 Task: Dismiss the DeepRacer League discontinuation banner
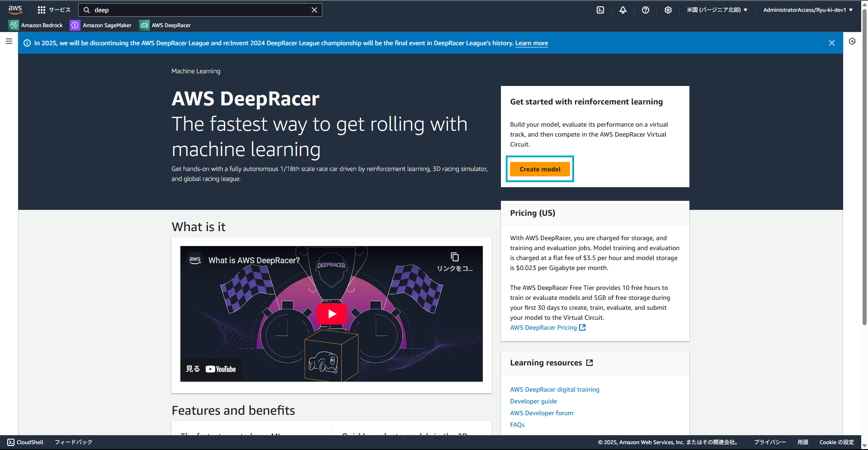click(832, 43)
